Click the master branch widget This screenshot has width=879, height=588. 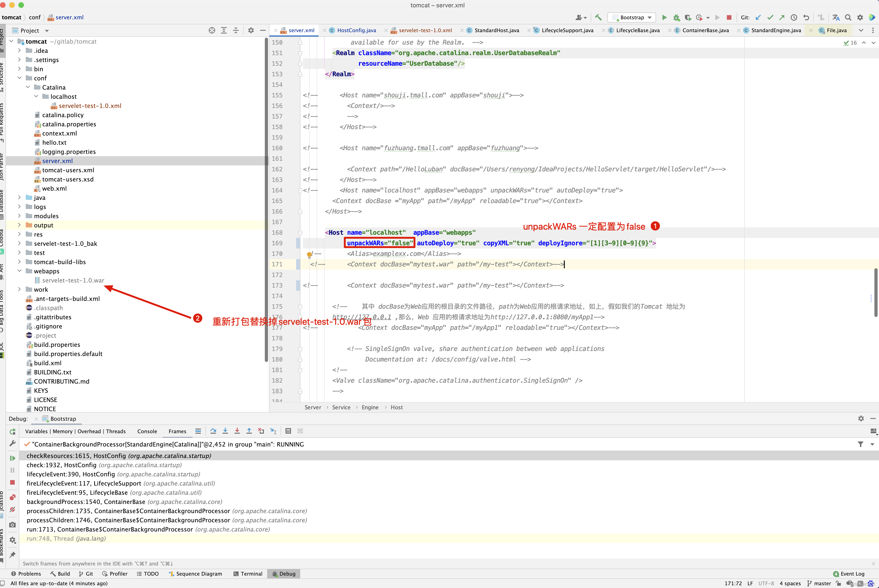coord(819,583)
